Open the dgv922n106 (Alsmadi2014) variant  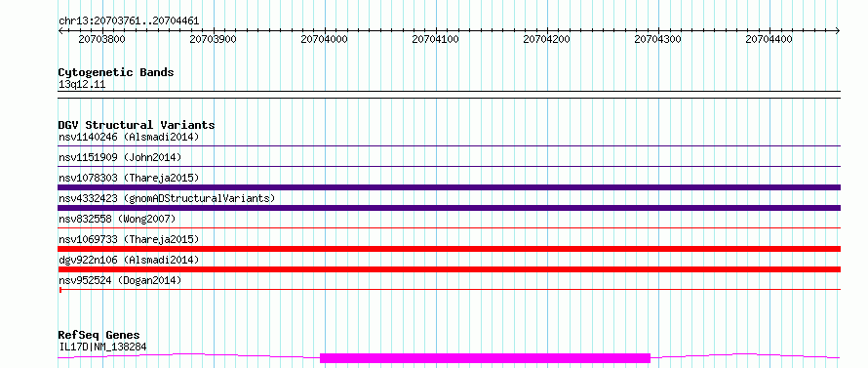coord(129,260)
